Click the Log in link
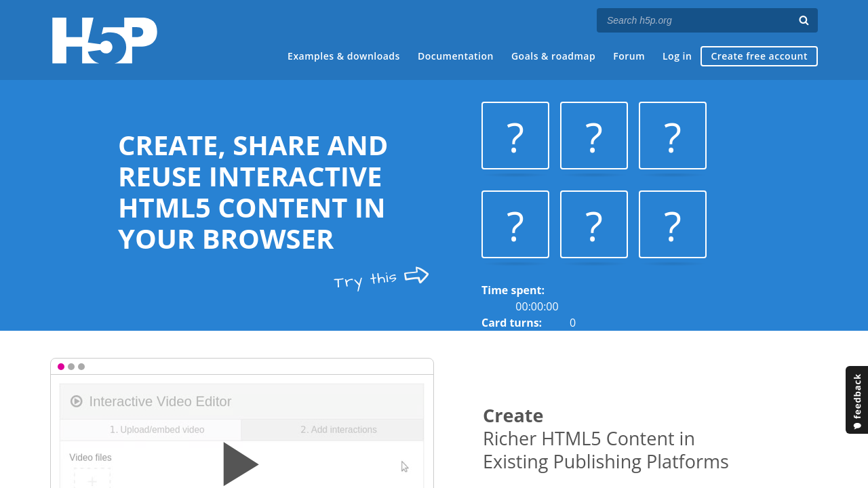This screenshot has height=488, width=868. 677,56
